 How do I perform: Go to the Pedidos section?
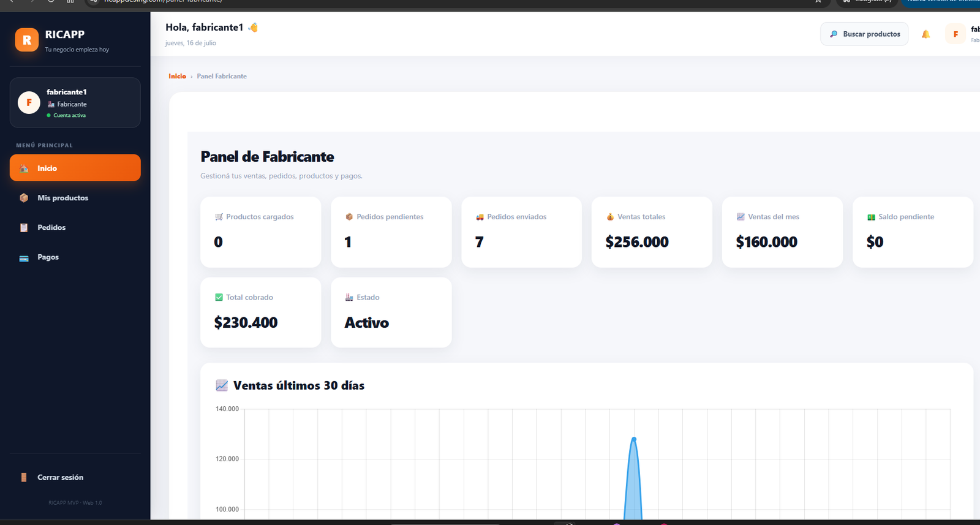(75, 227)
